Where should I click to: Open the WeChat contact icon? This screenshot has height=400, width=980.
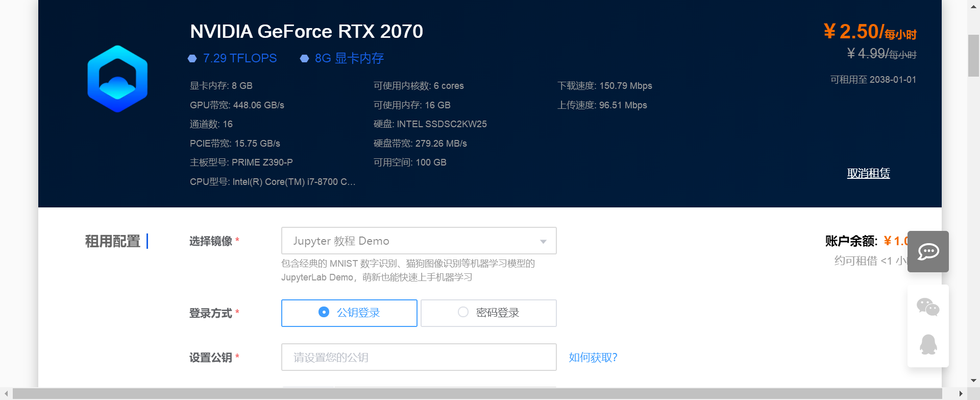coord(928,307)
